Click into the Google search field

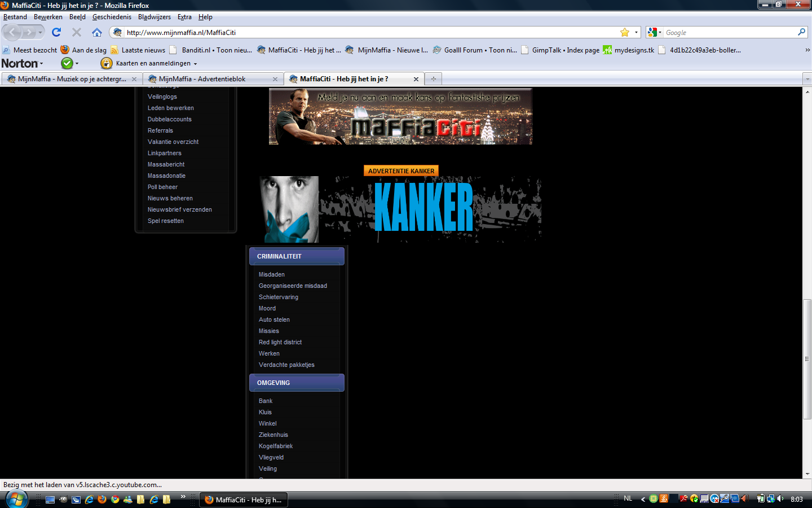[x=730, y=32]
